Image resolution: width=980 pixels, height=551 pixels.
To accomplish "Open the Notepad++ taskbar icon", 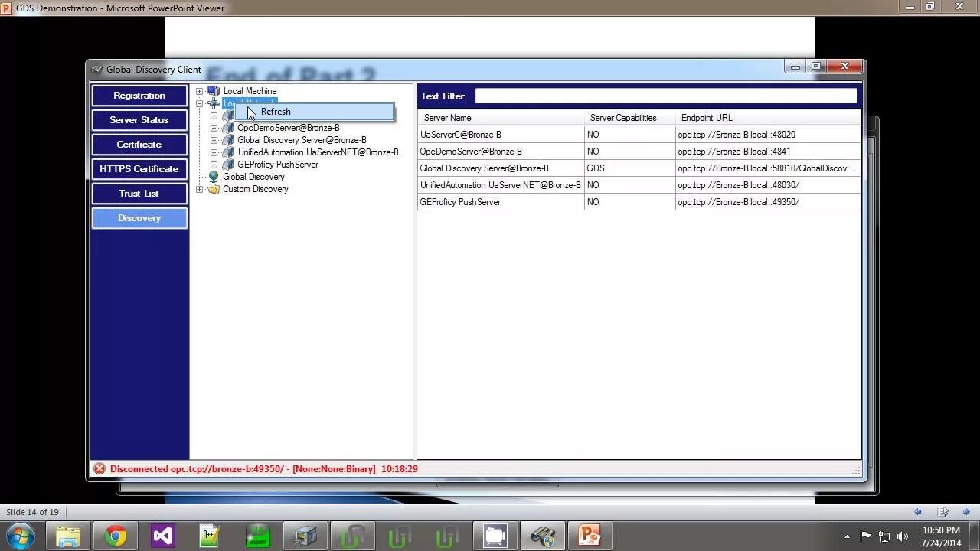I will (x=211, y=536).
